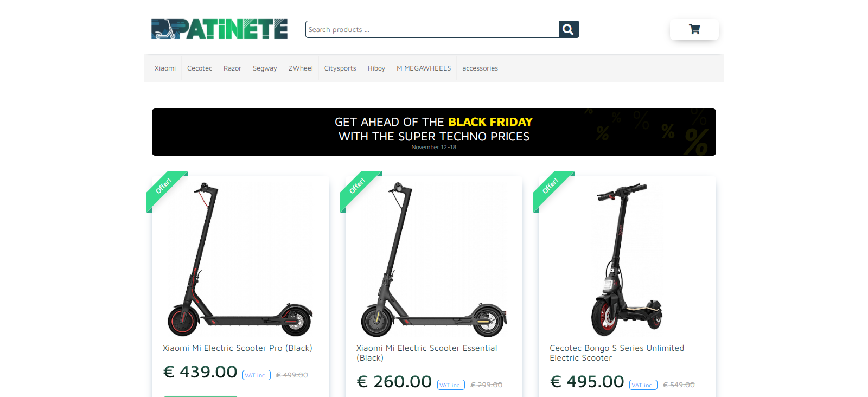Click Offer ribbon on Scooter Essential card
The image size is (868, 397).
[360, 190]
